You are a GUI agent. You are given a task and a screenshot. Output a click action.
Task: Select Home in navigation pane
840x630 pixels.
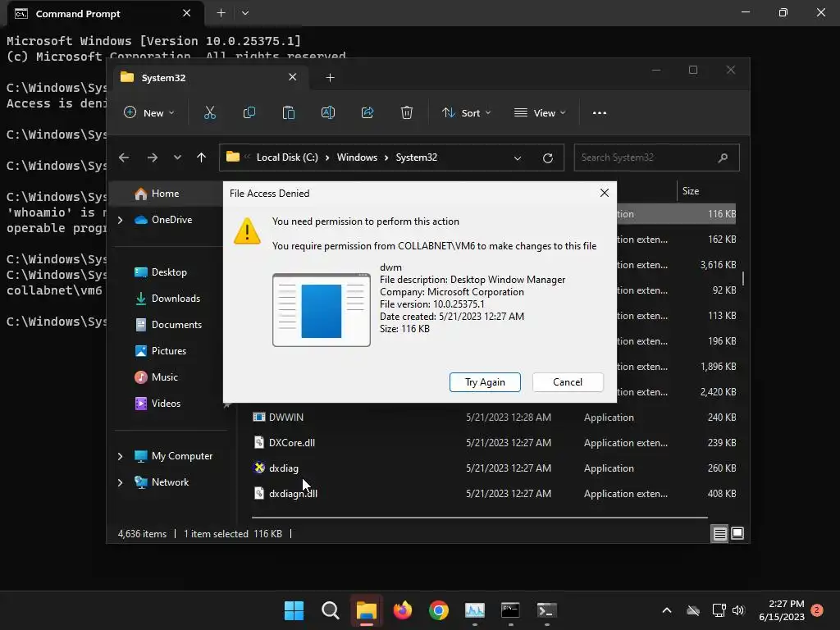click(x=165, y=194)
